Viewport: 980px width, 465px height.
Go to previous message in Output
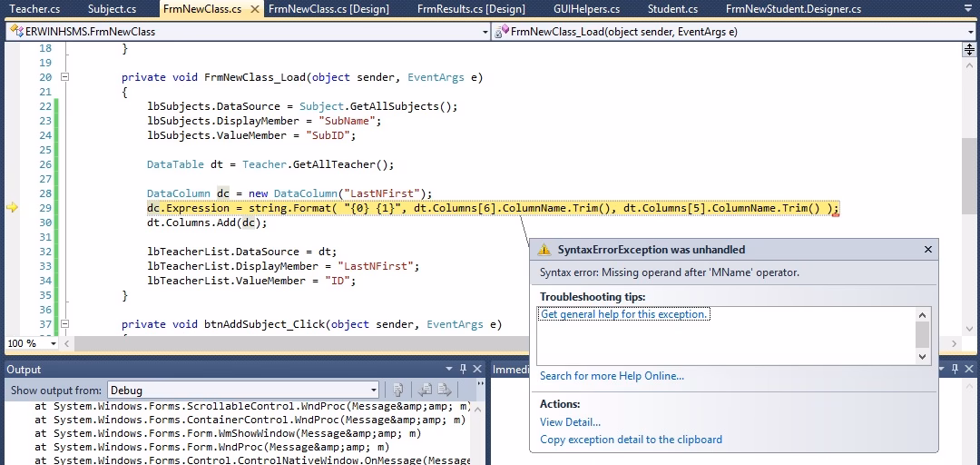(425, 390)
